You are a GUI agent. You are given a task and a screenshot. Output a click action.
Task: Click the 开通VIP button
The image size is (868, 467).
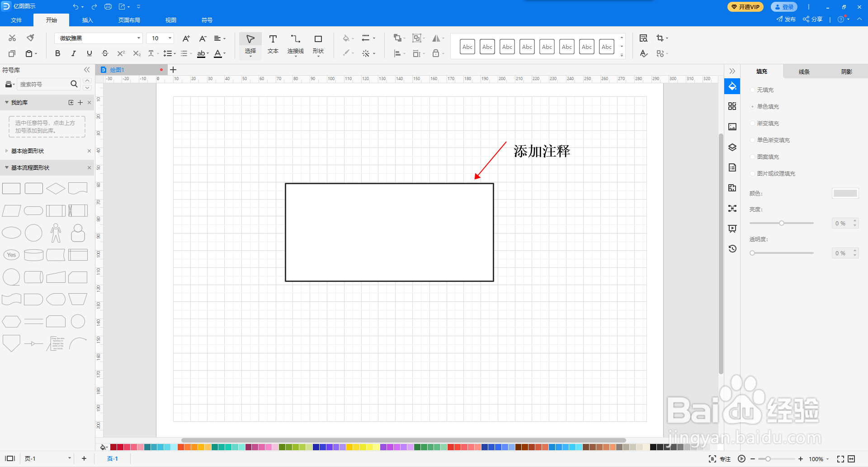pyautogui.click(x=745, y=7)
